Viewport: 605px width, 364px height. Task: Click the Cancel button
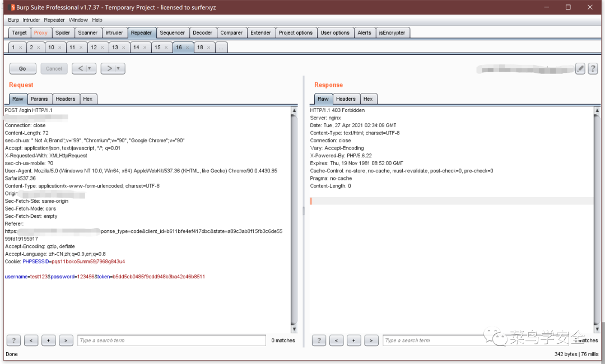click(x=54, y=69)
